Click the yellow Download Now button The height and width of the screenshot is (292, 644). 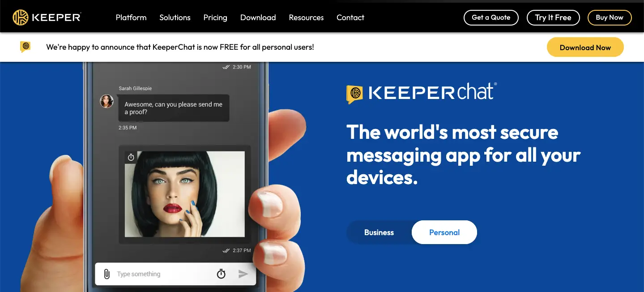[x=585, y=47]
